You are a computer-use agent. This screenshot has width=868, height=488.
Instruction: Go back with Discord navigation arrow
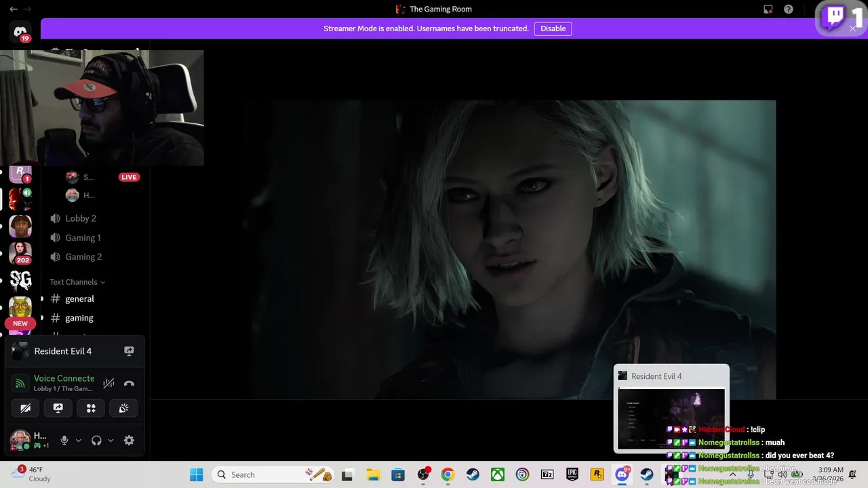13,9
